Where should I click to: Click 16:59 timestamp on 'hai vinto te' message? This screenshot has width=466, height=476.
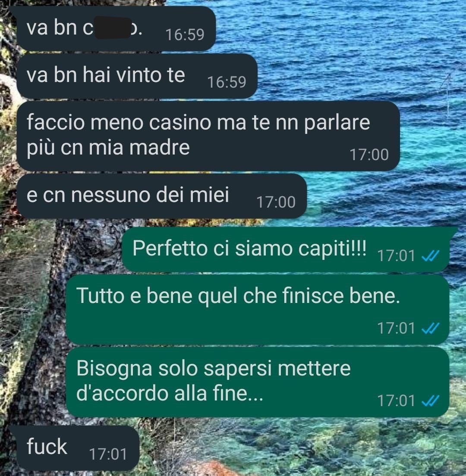(227, 82)
